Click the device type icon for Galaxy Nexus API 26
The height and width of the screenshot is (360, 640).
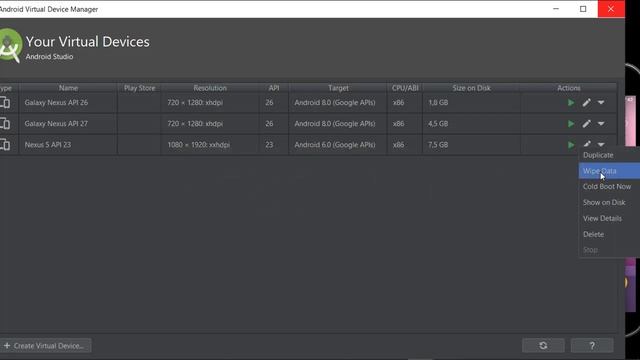coord(5,103)
